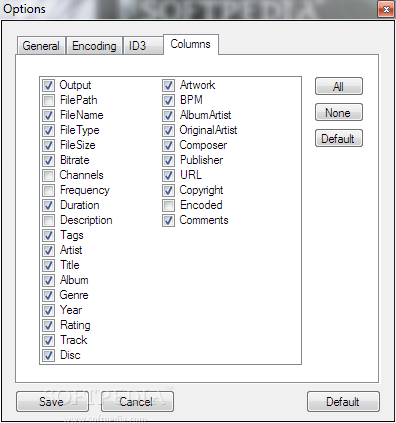Open the Encoding tab
The width and height of the screenshot is (396, 423).
94,46
